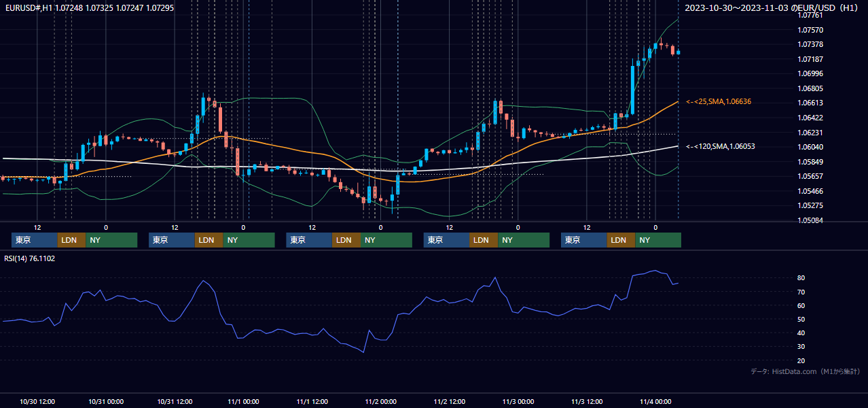Click the RSI scale value 30
868x408 pixels.
(x=801, y=346)
